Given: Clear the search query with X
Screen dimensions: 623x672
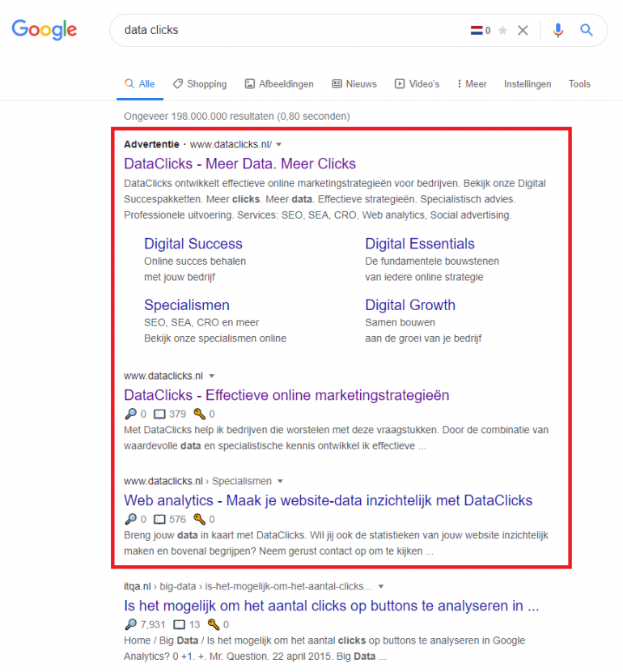Looking at the screenshot, I should click(523, 31).
